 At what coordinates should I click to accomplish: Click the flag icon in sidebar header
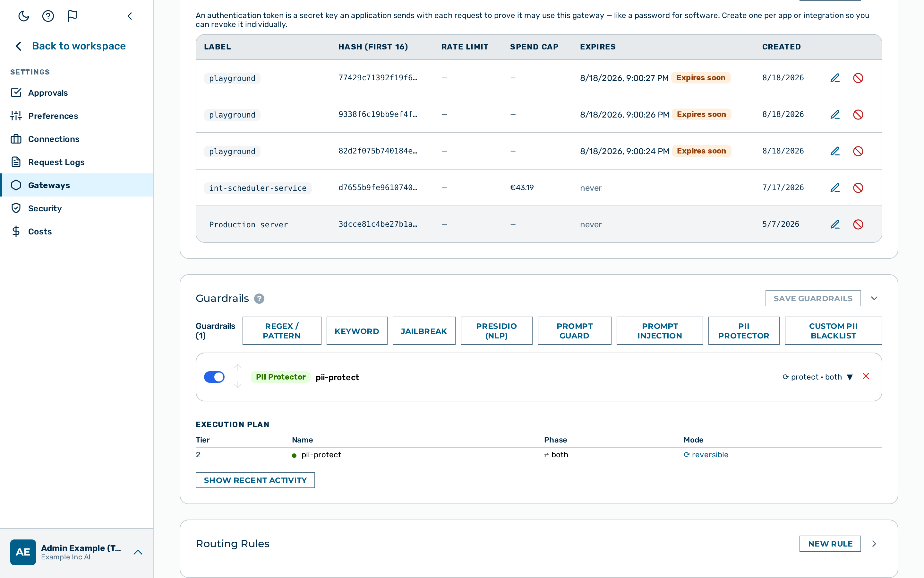click(72, 16)
